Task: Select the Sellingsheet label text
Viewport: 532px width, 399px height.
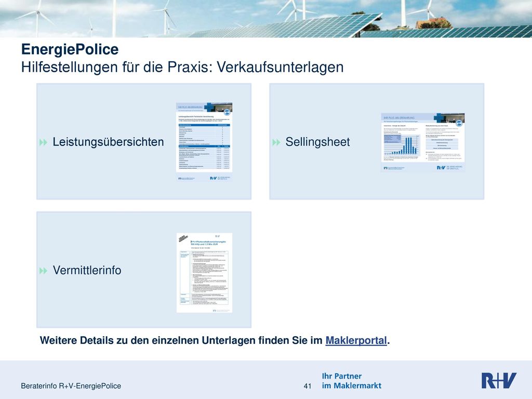Action: coord(317,142)
